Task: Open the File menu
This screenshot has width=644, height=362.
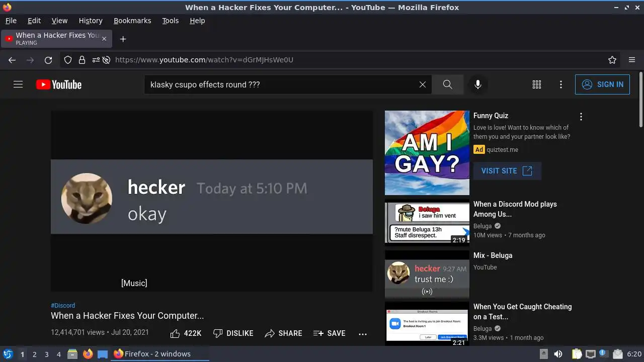Action: (11, 21)
